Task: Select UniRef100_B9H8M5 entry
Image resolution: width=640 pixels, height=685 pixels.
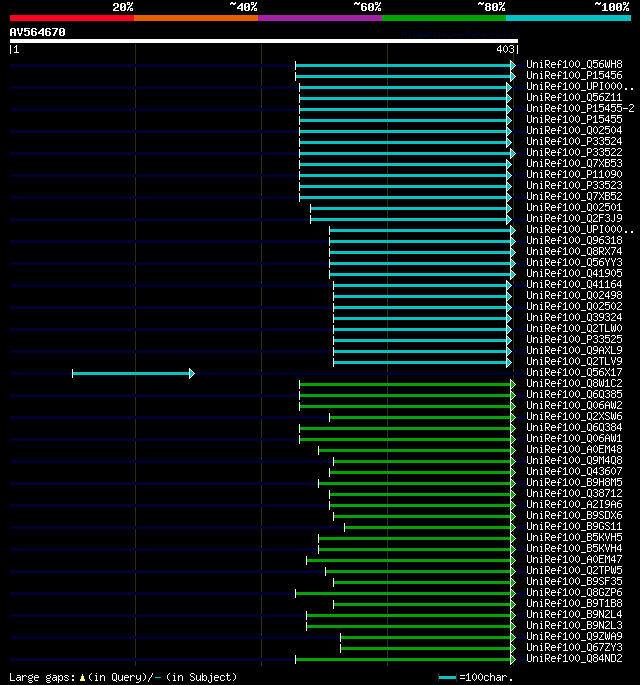Action: click(574, 482)
